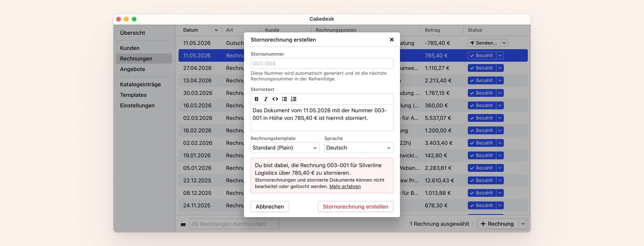Open Kunden in the sidebar
The height and width of the screenshot is (246, 644).
tap(130, 48)
